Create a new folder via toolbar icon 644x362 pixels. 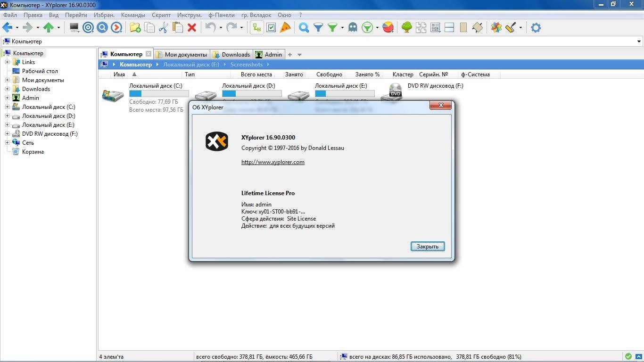[135, 28]
